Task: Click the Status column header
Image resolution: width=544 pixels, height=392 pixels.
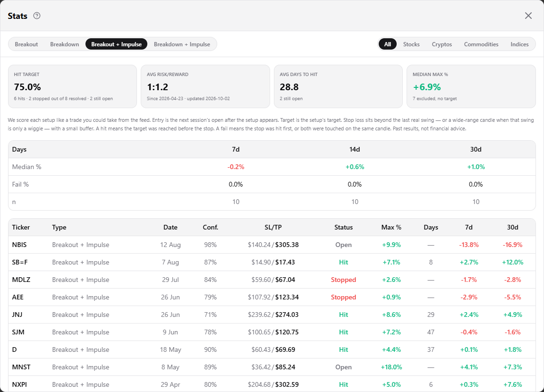Action: click(x=343, y=227)
